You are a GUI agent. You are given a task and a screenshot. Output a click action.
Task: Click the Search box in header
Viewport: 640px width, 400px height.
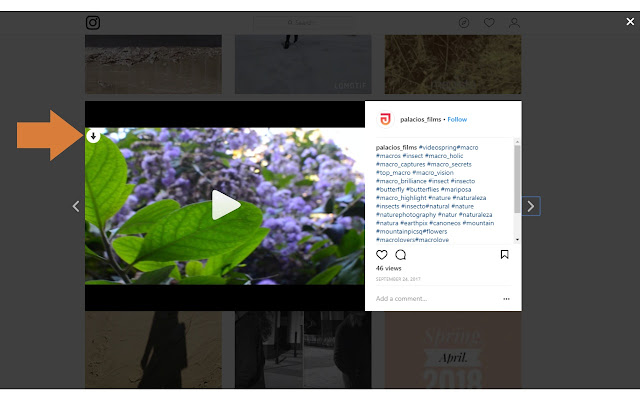304,22
